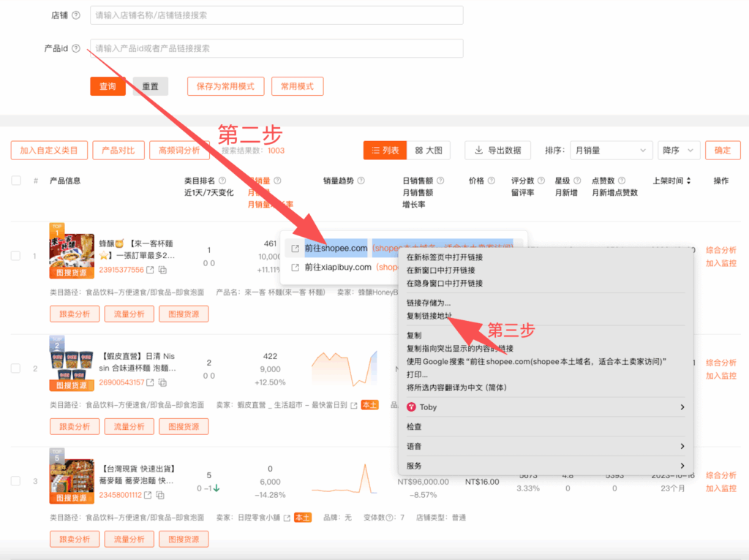Select the checkbox for product row 3

16,481
